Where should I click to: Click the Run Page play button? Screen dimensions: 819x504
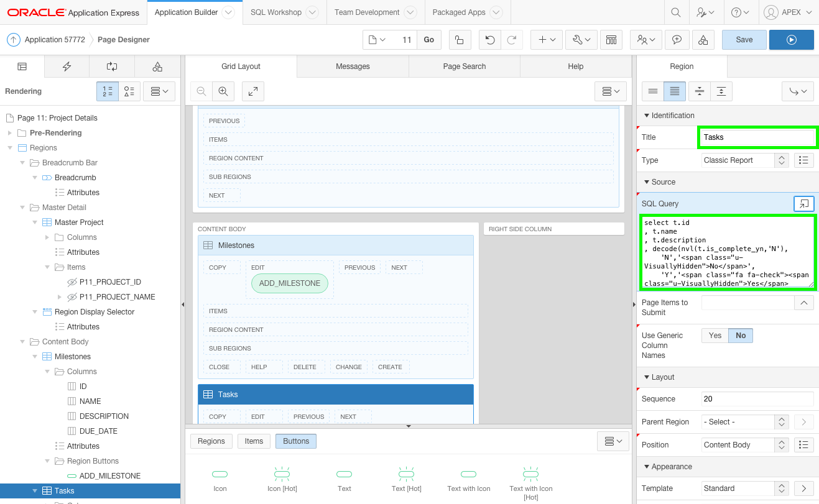pyautogui.click(x=791, y=40)
